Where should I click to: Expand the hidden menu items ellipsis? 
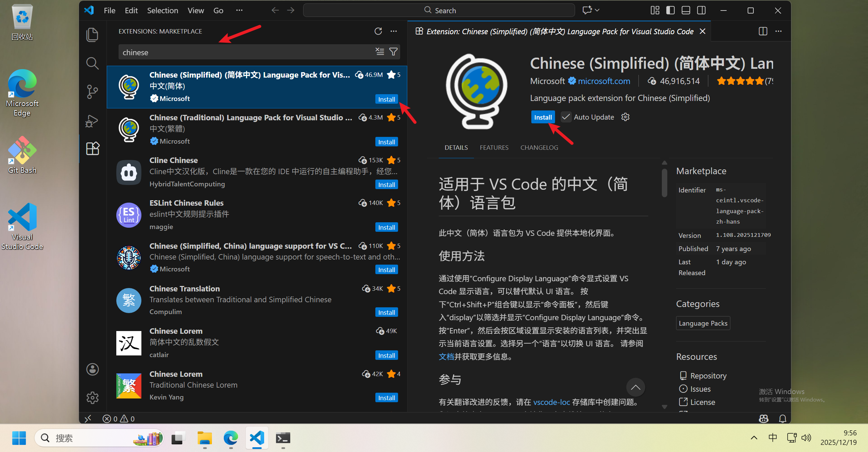click(239, 11)
